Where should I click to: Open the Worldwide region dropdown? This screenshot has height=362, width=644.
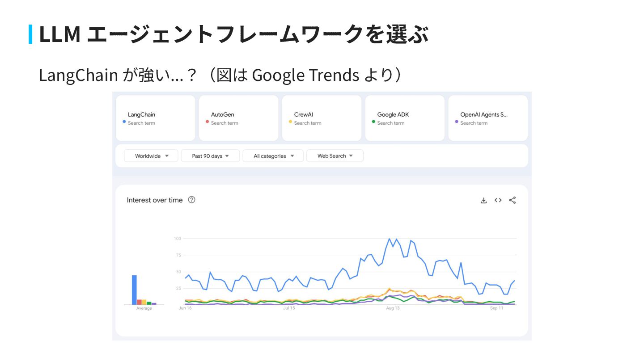point(151,156)
